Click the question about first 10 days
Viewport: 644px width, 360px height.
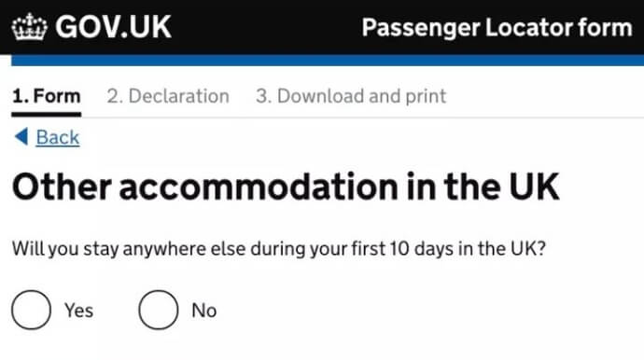click(279, 249)
